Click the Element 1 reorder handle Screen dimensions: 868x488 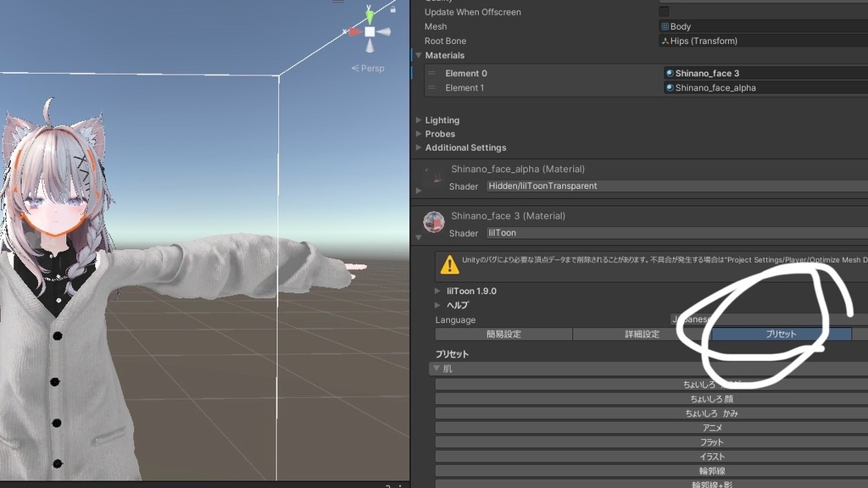pyautogui.click(x=431, y=87)
